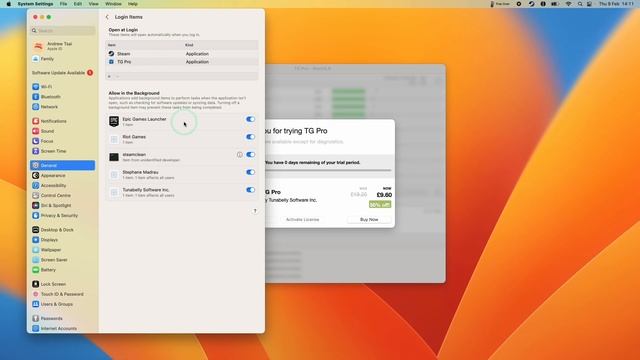Select Steam row in login items

click(182, 54)
